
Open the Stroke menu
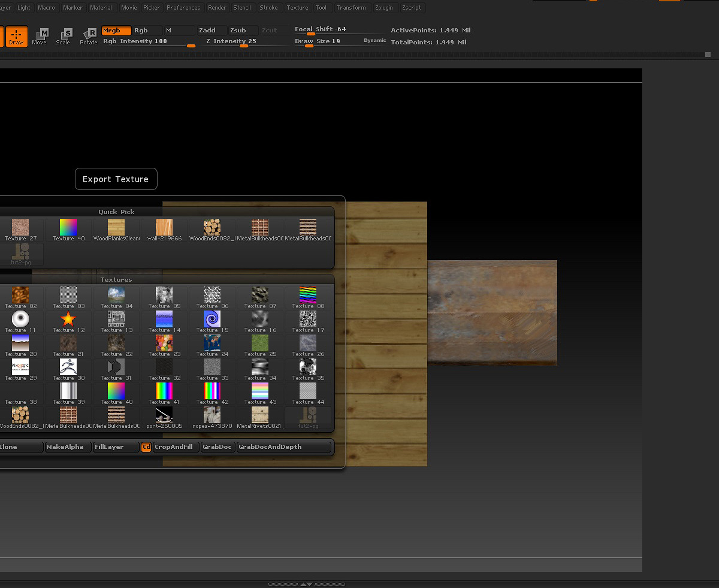click(269, 8)
